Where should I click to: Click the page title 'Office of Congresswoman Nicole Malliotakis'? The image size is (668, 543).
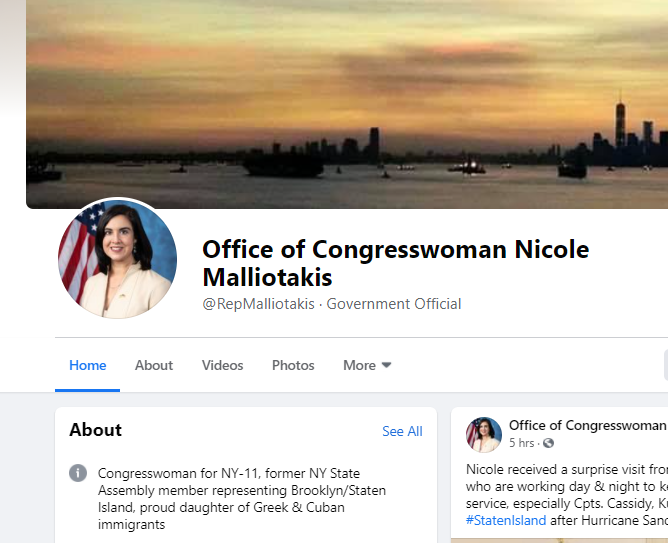(396, 263)
